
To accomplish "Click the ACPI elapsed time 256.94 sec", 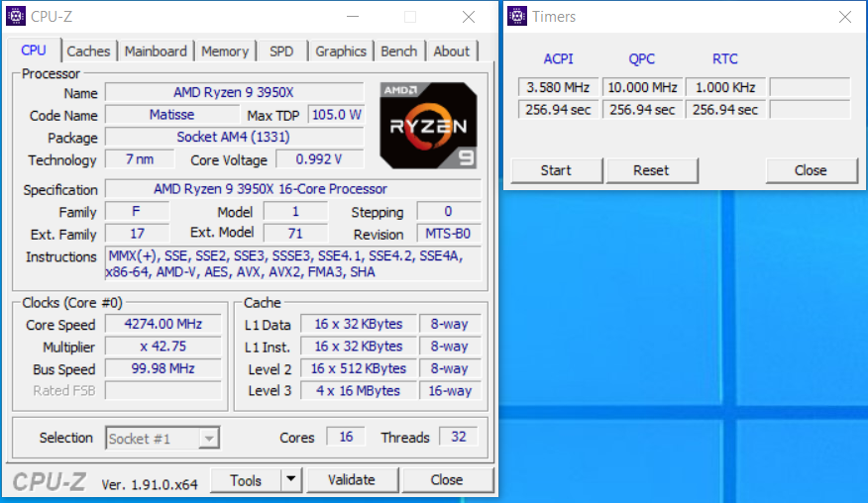I will (558, 110).
